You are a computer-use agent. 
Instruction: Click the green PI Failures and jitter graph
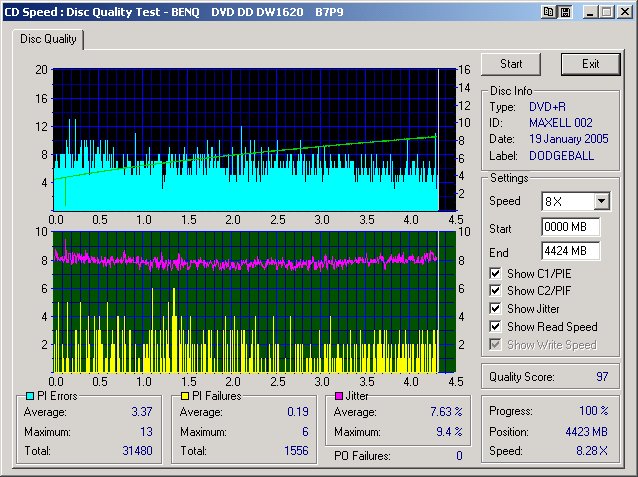coord(254,302)
